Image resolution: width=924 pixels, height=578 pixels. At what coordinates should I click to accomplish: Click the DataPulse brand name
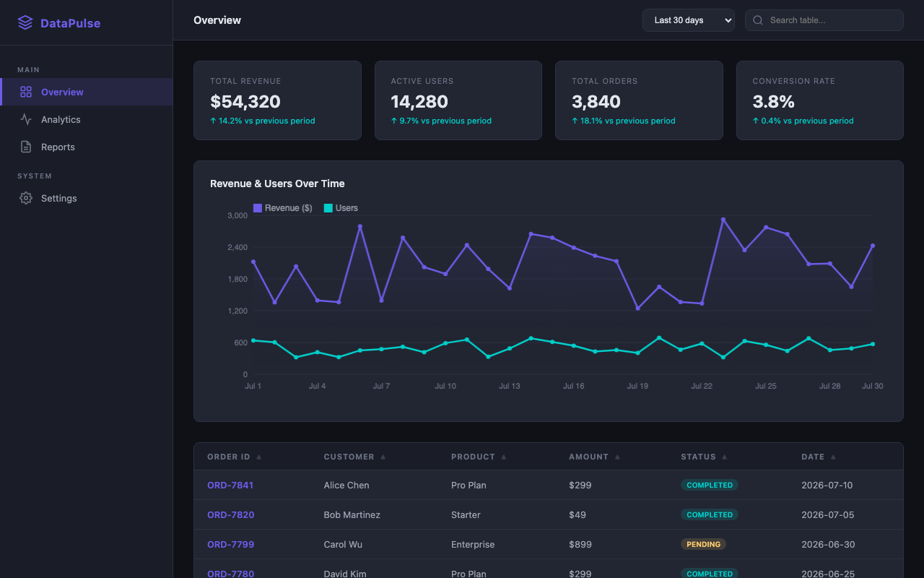coord(71,23)
